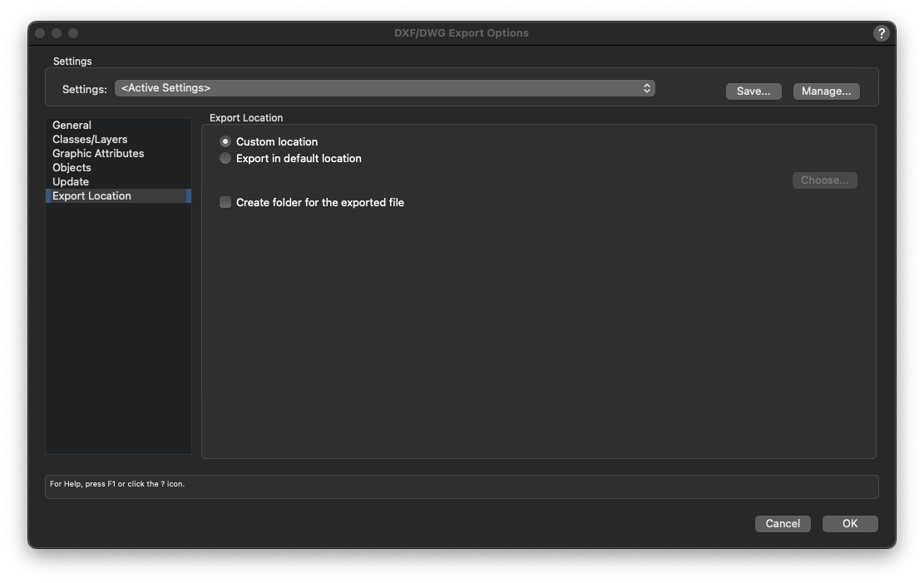The height and width of the screenshot is (583, 924).
Task: Choose the Custom location radio option
Action: click(x=225, y=142)
